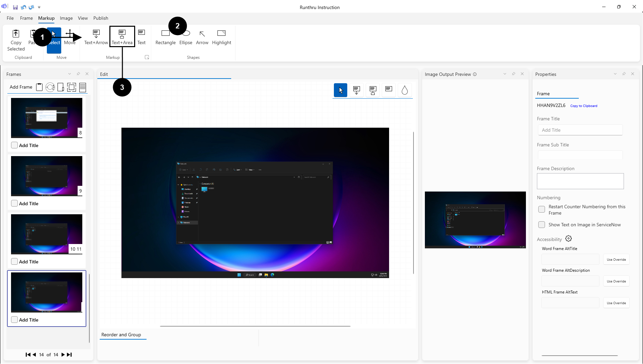The height and width of the screenshot is (364, 643).
Task: Tick the checkbox under frame 9 thumbnail
Action: pos(14,203)
